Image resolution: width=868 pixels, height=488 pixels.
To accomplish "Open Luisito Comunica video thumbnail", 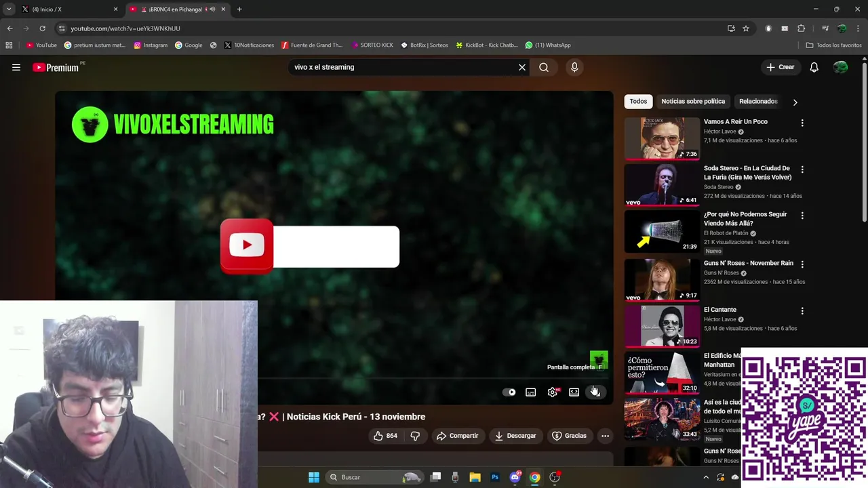I will [x=662, y=419].
